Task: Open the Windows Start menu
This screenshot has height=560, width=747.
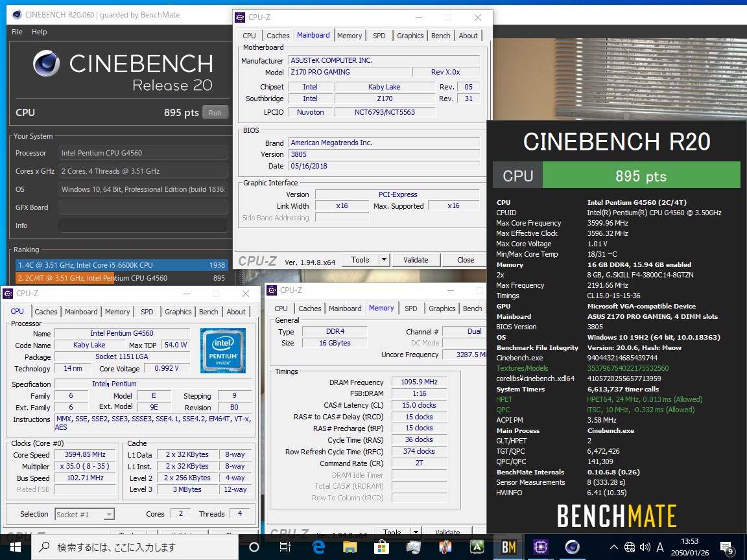Action: click(x=16, y=547)
